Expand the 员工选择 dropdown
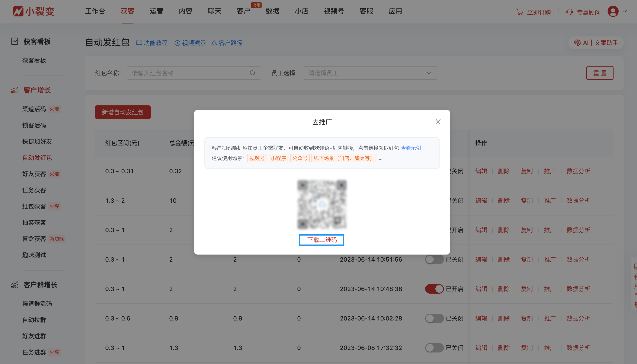This screenshot has height=364, width=637. [x=370, y=73]
